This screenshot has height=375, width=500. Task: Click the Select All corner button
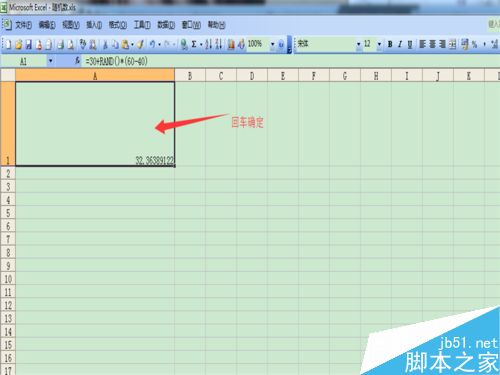click(8, 75)
